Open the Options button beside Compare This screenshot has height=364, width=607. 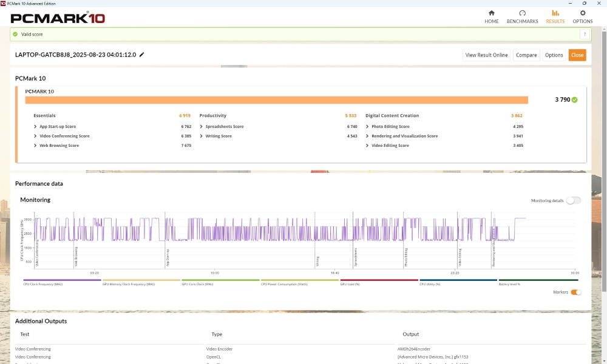point(554,55)
